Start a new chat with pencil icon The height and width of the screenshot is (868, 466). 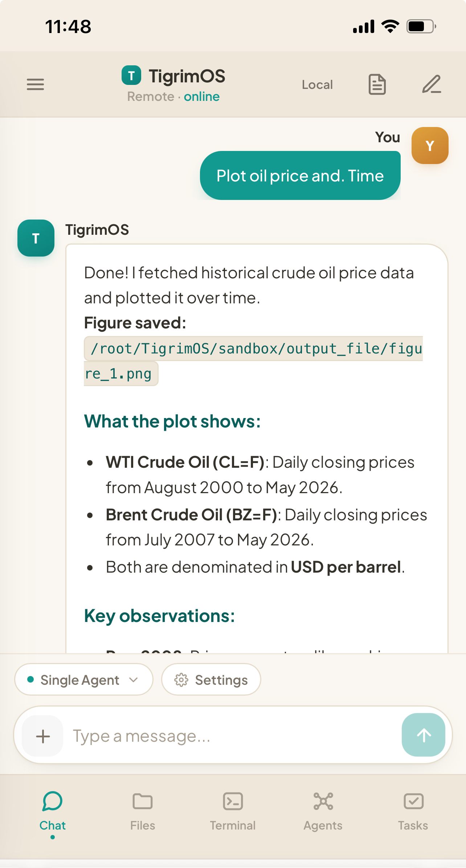(x=432, y=84)
